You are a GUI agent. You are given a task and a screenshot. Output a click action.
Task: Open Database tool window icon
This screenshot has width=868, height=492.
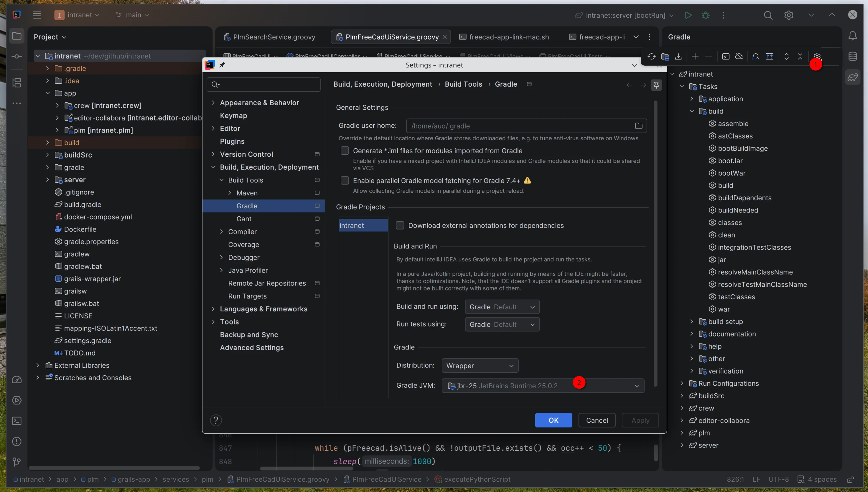(853, 57)
